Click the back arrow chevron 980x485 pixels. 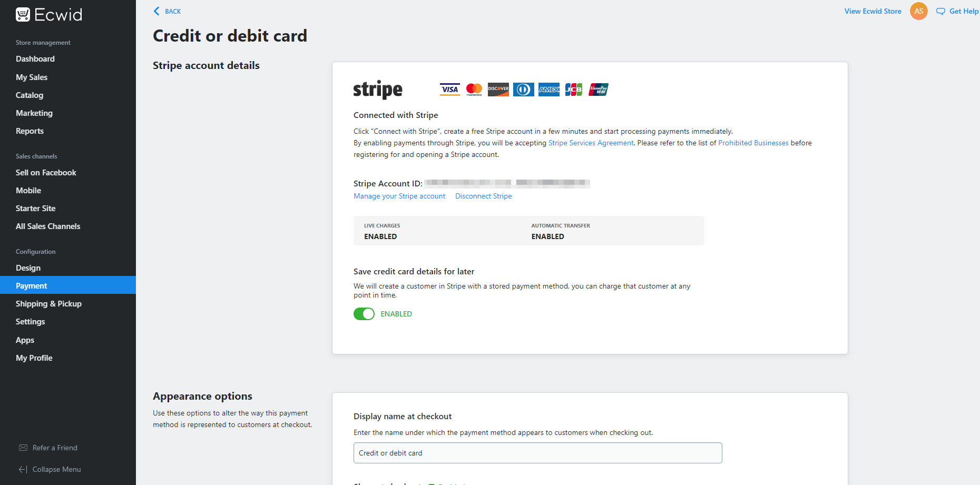click(x=156, y=11)
